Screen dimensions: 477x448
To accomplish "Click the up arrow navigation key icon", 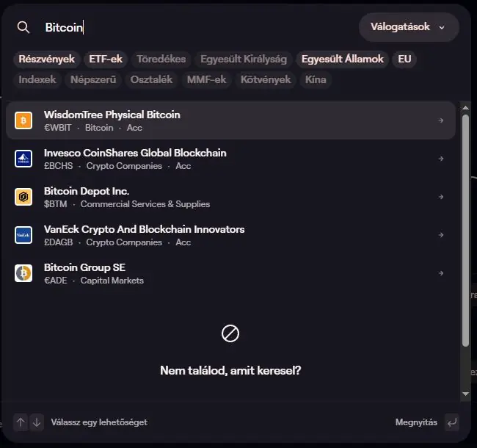I will [21, 422].
